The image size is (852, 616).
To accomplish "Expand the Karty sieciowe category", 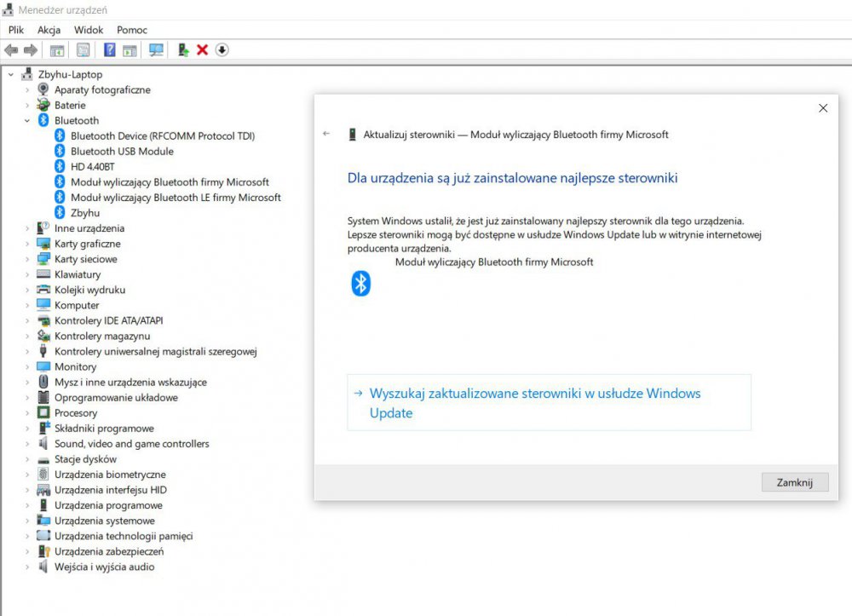I will coord(27,259).
